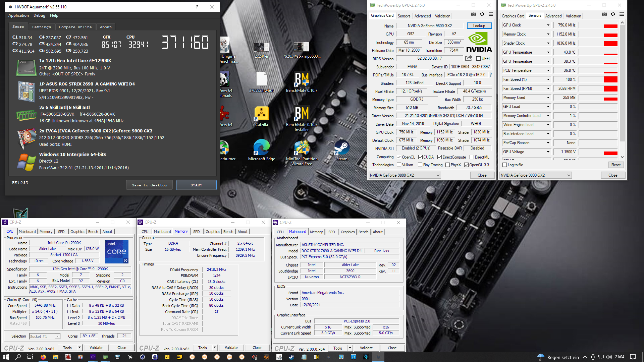Open Graphics tab in CPU-Z Memory window

point(212,232)
